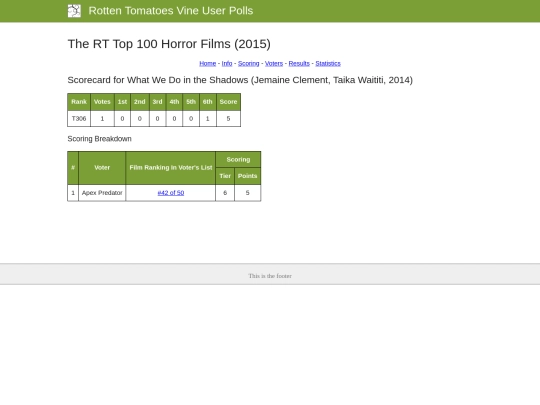540x405 pixels.
Task: Open the Results link
Action: (299, 63)
